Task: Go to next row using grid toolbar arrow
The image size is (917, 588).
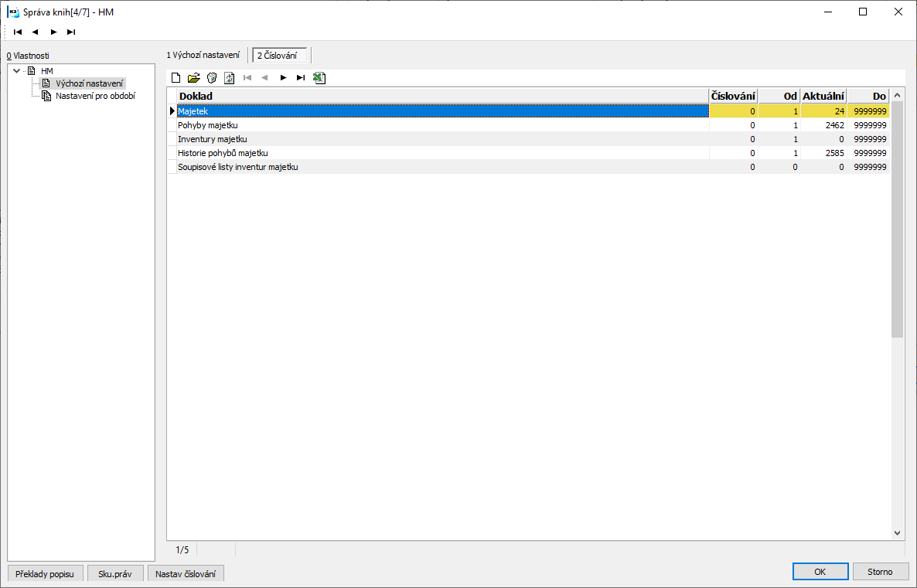Action: (x=283, y=78)
